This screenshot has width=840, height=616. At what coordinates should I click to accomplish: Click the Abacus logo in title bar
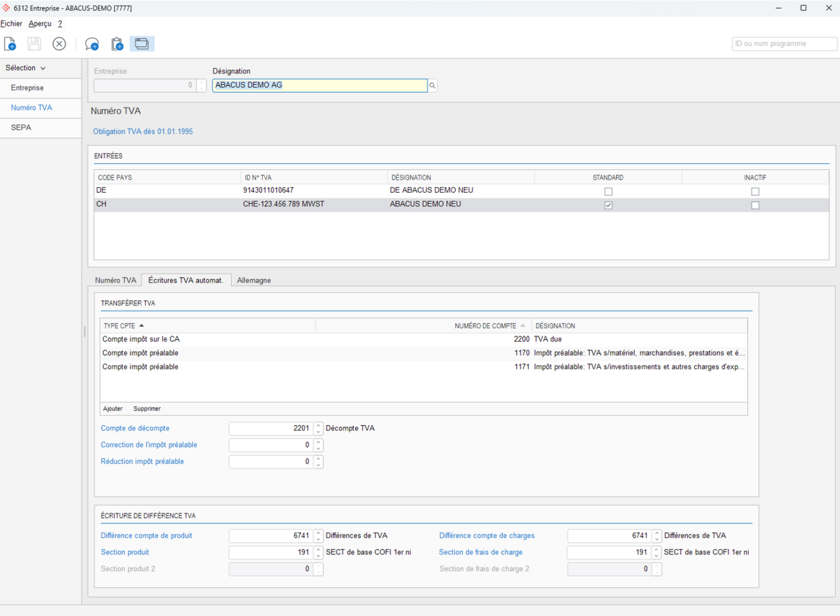tap(7, 8)
